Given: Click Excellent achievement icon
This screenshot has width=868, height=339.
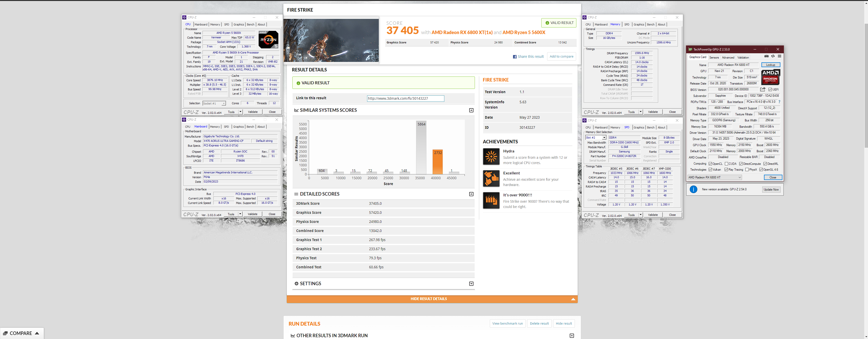Looking at the screenshot, I should coord(491,179).
